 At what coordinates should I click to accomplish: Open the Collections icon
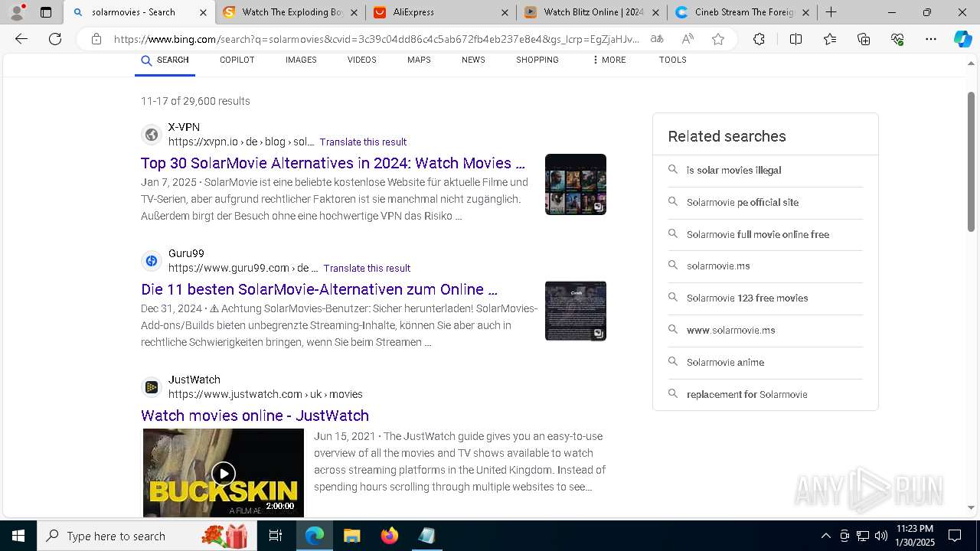pyautogui.click(x=864, y=39)
